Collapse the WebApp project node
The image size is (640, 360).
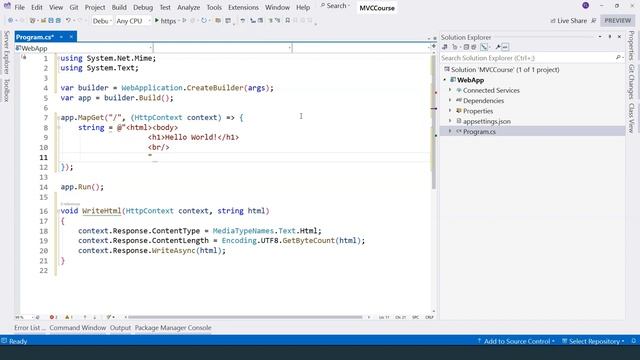pos(444,80)
